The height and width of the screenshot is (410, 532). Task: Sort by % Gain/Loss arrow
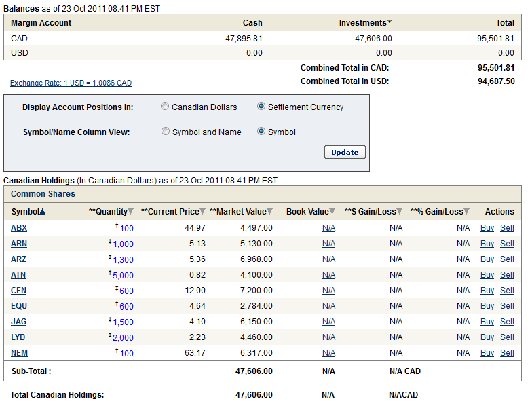(x=467, y=212)
